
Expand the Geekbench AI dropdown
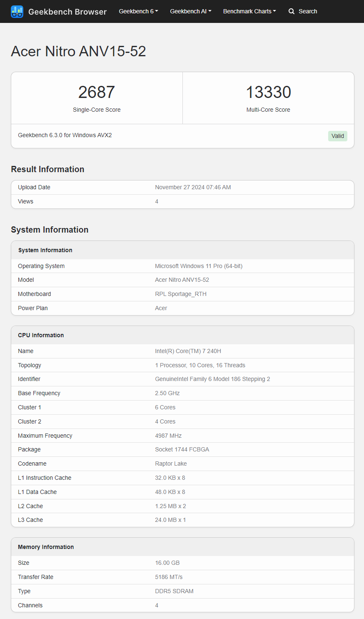point(190,12)
